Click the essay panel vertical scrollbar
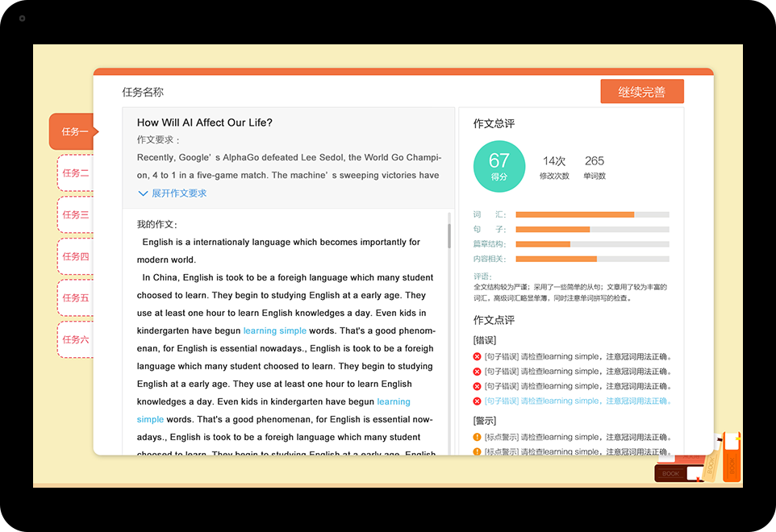Viewport: 776px width, 532px height. [x=449, y=235]
